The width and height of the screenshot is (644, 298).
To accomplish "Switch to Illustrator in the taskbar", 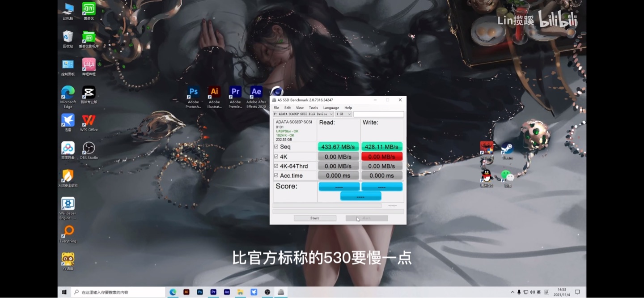I will [186, 292].
